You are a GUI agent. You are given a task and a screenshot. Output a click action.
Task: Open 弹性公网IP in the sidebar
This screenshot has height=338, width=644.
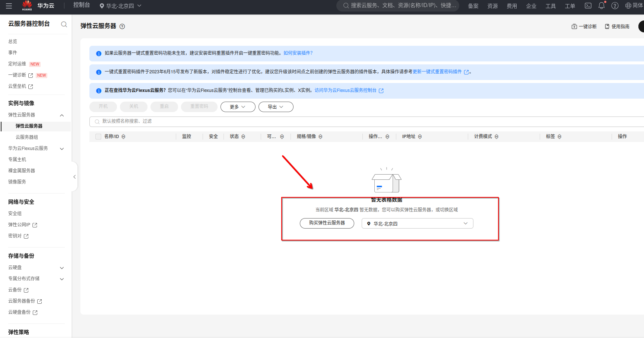pos(19,224)
